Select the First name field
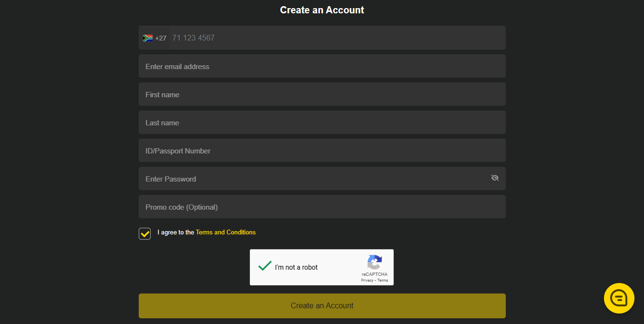This screenshot has height=324, width=644. (x=322, y=94)
